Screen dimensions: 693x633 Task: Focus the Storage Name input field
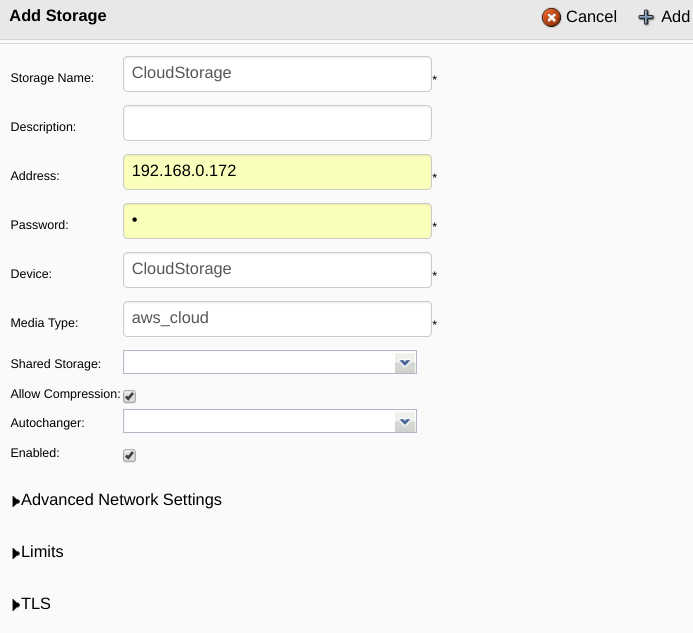(277, 74)
